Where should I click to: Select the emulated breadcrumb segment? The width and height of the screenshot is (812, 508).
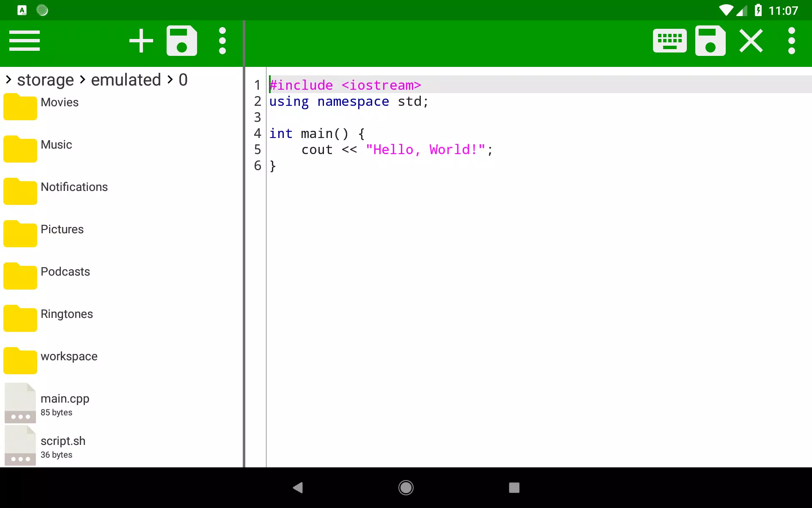click(x=126, y=80)
